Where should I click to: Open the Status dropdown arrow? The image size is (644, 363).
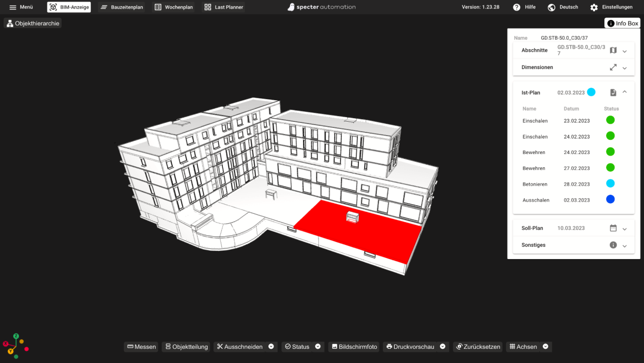pos(318,347)
